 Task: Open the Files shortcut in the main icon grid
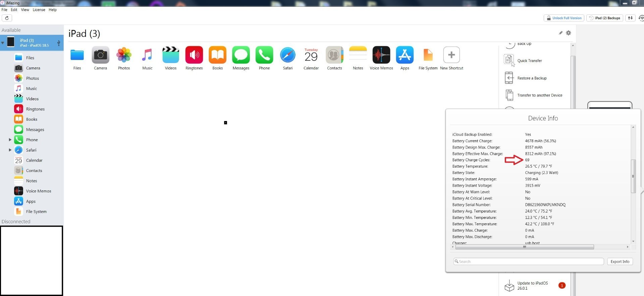[x=77, y=55]
